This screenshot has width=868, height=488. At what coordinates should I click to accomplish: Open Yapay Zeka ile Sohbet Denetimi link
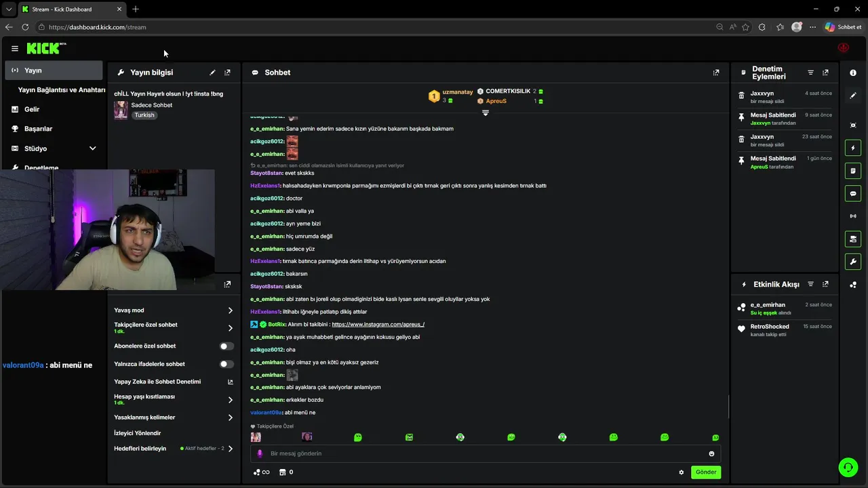[x=157, y=382]
